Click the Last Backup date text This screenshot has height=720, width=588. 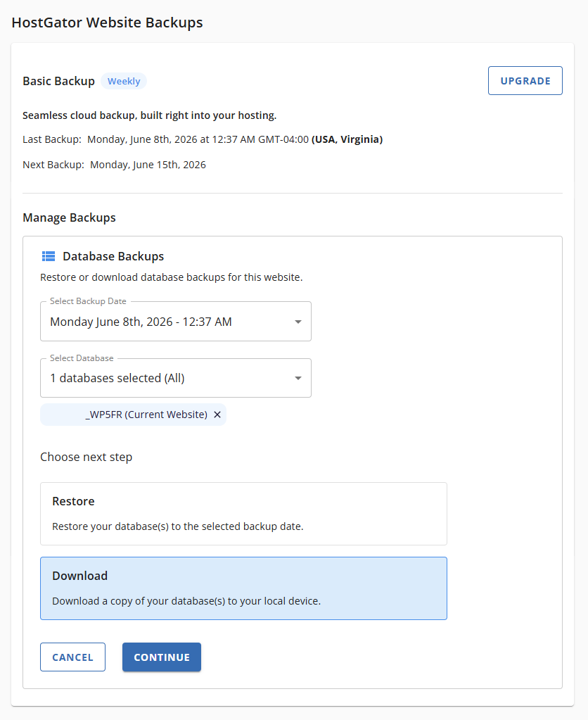tap(198, 139)
